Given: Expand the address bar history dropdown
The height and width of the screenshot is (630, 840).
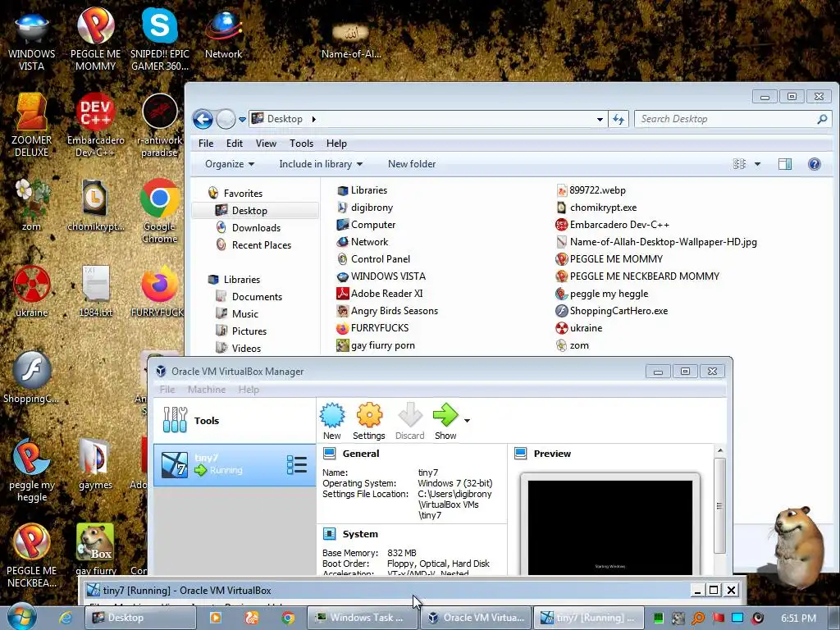Looking at the screenshot, I should click(x=600, y=119).
